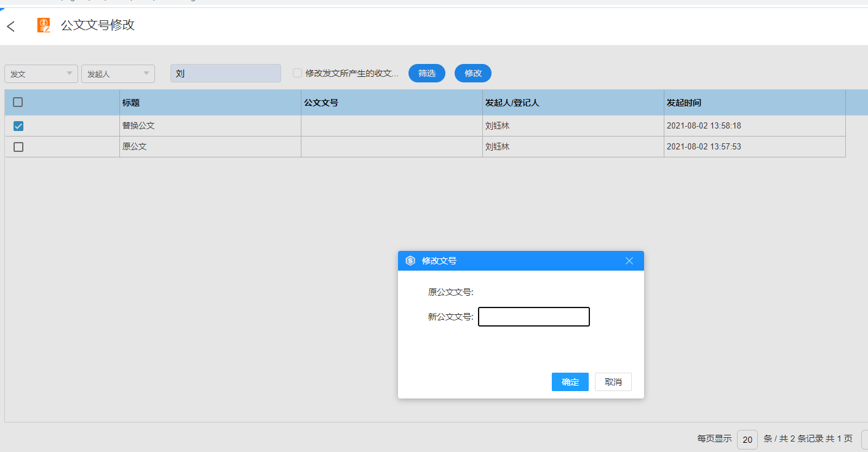Cancel the dialog via 取消

(x=613, y=382)
